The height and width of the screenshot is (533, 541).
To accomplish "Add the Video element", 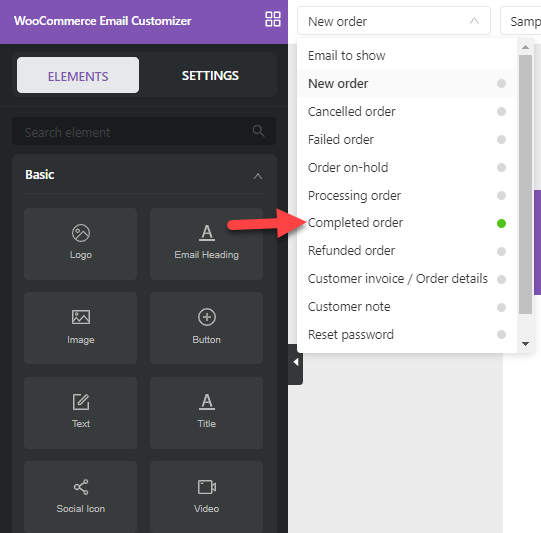I will (206, 497).
